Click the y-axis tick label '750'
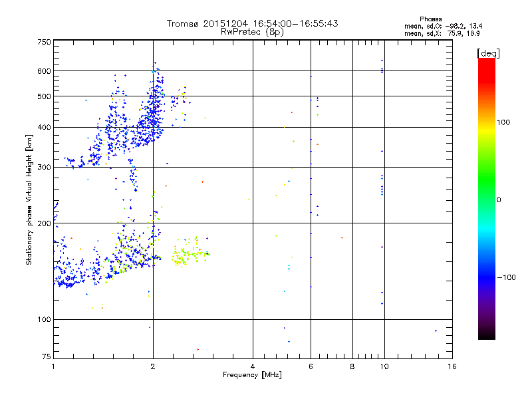532x399 pixels. (44, 42)
